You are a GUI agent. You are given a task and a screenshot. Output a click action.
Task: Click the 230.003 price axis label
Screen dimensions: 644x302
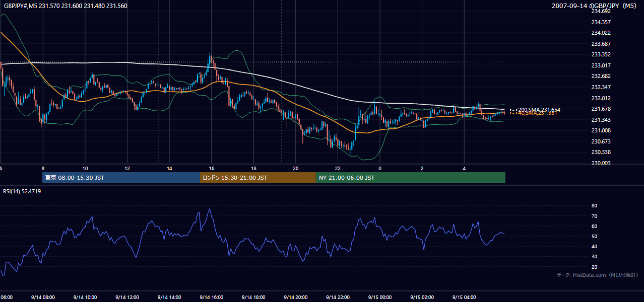click(x=601, y=163)
